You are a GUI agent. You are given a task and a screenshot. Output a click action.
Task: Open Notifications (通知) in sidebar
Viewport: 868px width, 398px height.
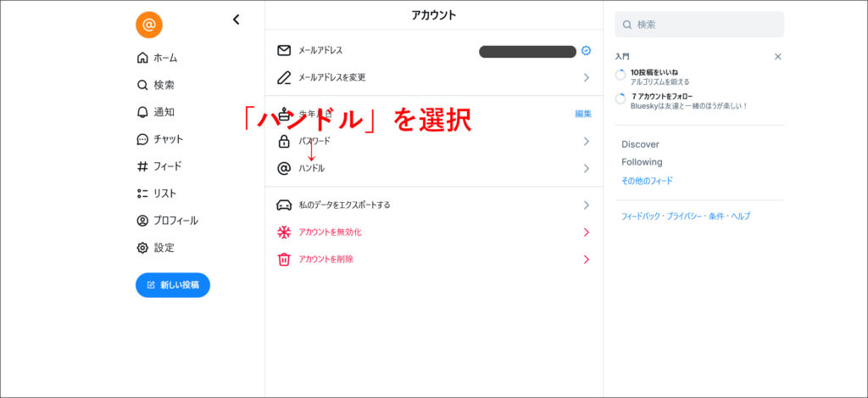(x=156, y=112)
